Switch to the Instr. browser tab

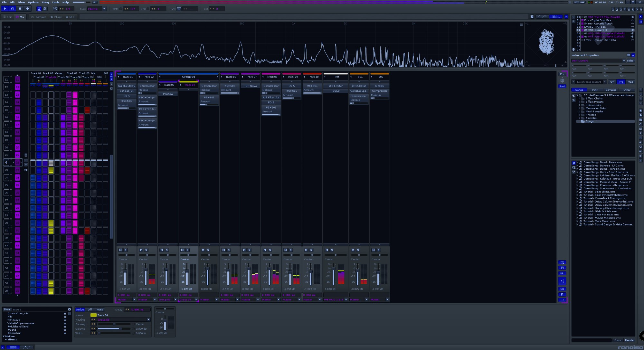(595, 90)
